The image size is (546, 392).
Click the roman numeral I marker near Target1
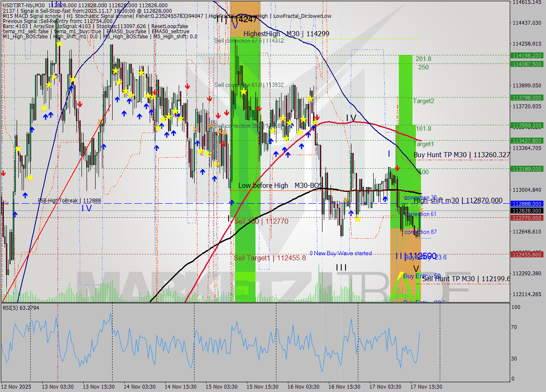(389, 154)
